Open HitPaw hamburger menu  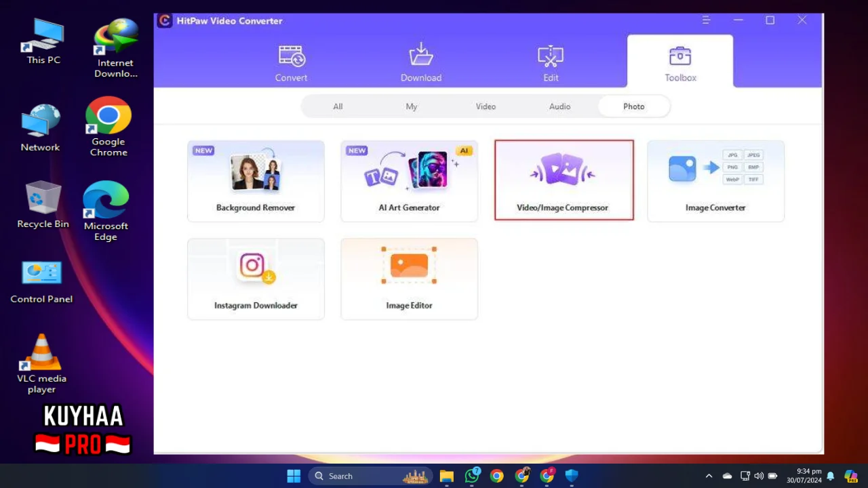coord(707,20)
